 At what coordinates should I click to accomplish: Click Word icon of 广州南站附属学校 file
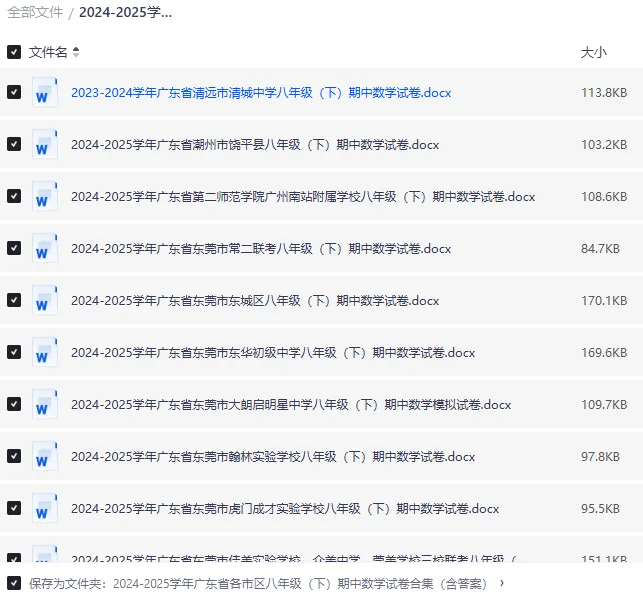click(45, 196)
